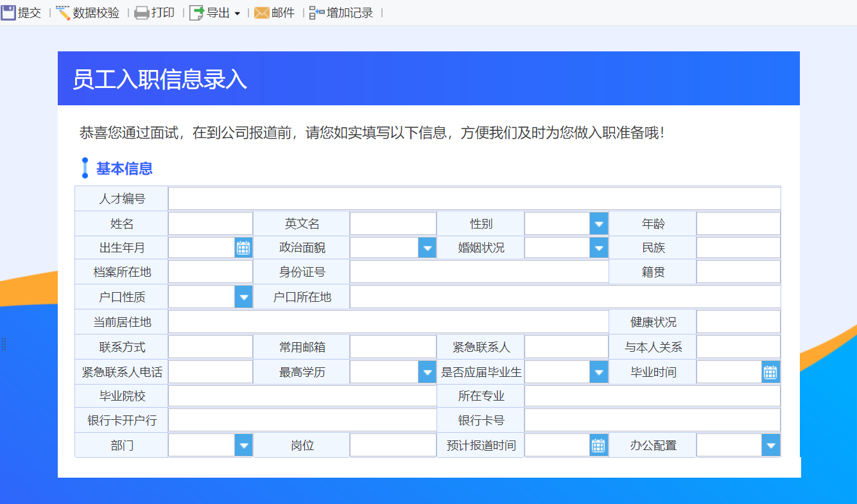The width and height of the screenshot is (857, 504).
Task: Click the 邮件 envelope icon
Action: point(261,12)
